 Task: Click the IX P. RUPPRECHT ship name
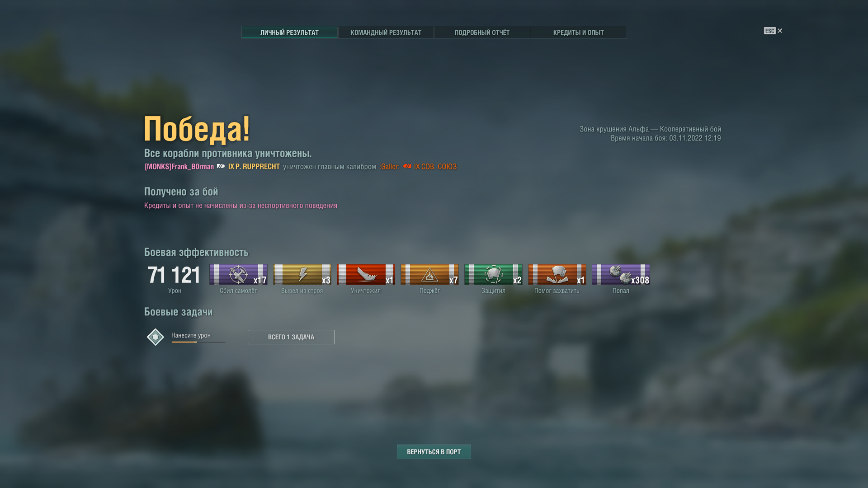point(254,167)
